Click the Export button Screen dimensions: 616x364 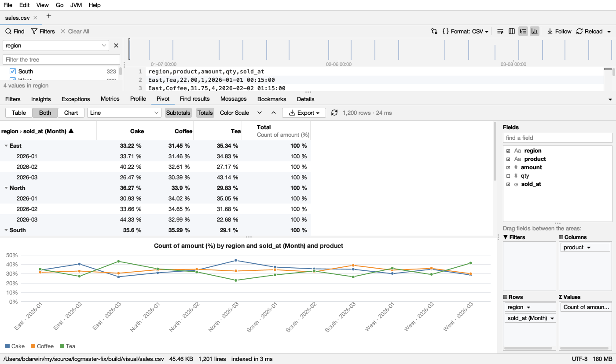[304, 113]
